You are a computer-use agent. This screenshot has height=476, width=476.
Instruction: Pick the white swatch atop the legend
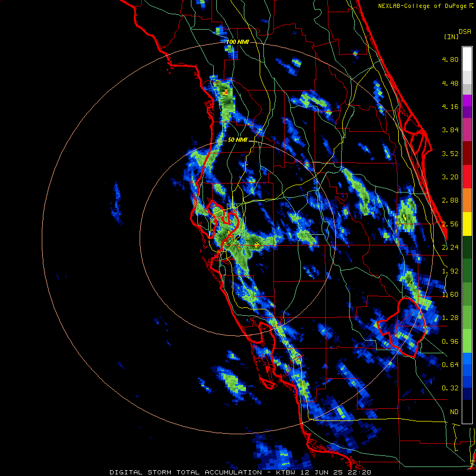(x=467, y=59)
